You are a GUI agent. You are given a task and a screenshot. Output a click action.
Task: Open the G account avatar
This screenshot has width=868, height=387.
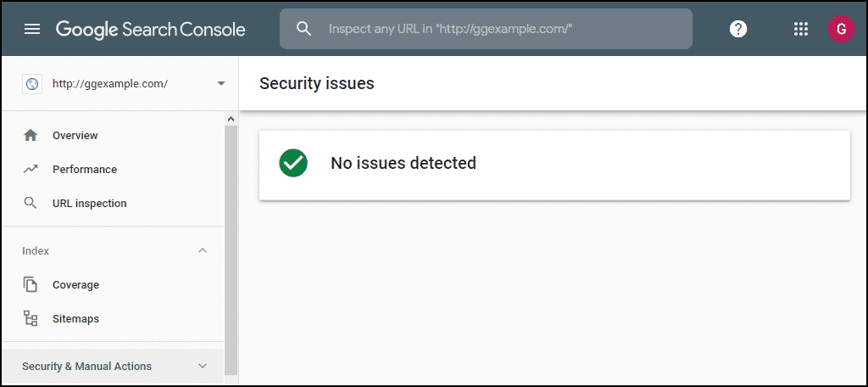842,29
